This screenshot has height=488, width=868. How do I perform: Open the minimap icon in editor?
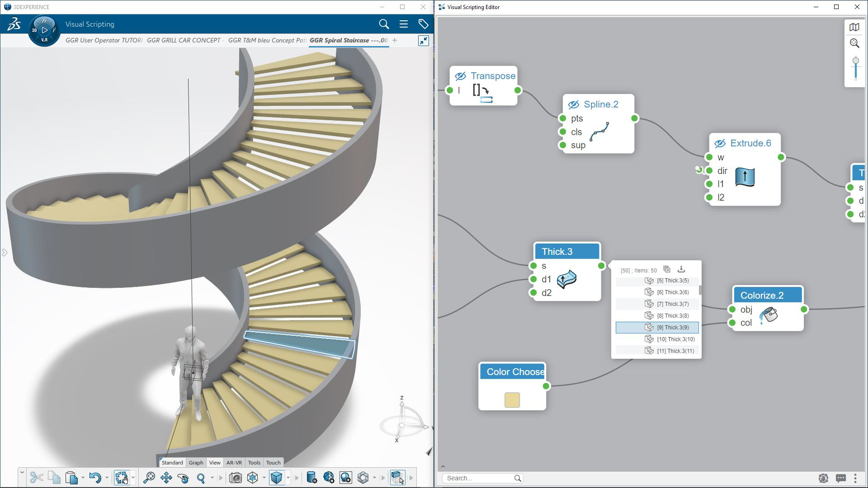[x=854, y=27]
